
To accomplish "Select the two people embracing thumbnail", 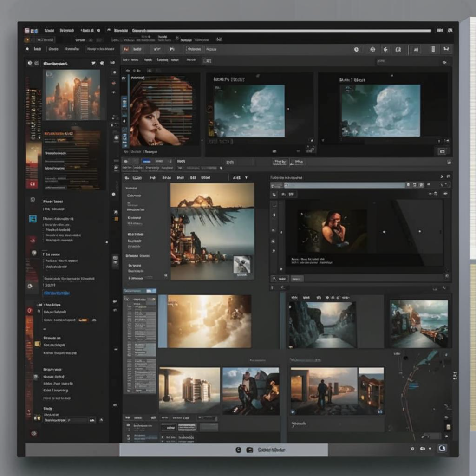I will point(251,391).
